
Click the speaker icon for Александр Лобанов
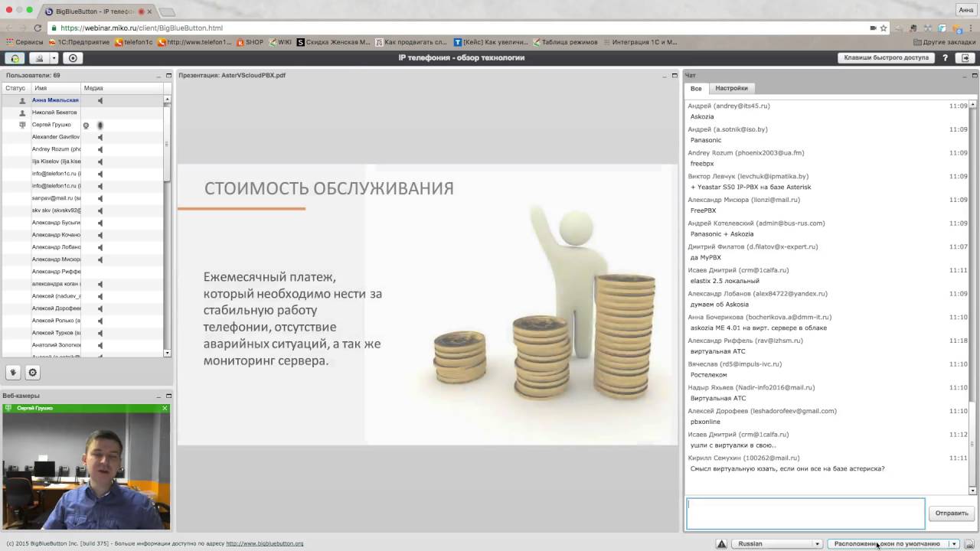100,247
